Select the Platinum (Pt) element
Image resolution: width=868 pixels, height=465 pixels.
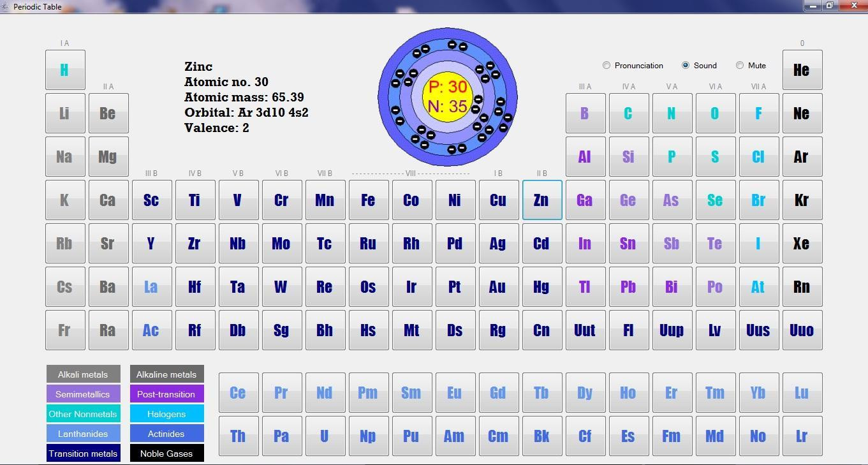[x=455, y=287]
